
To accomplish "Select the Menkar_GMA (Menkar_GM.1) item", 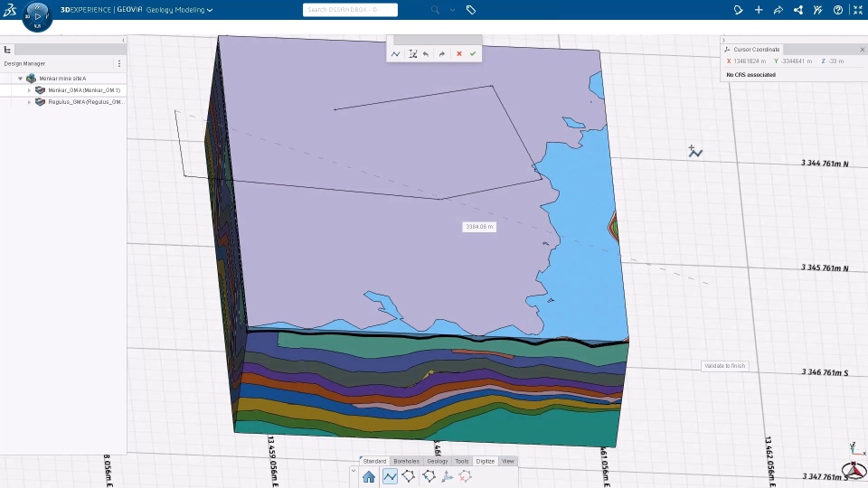I will [x=84, y=90].
